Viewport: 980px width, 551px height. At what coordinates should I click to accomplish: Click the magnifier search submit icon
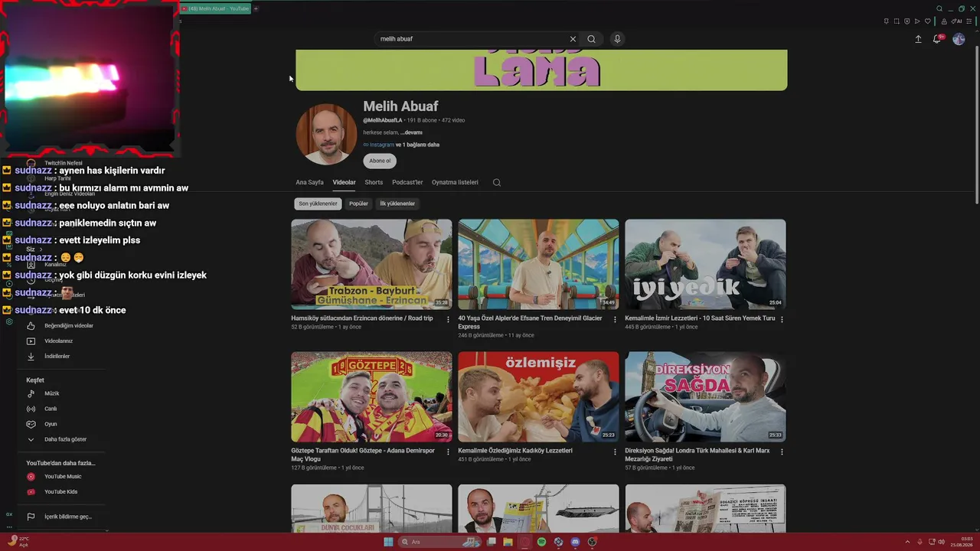591,39
